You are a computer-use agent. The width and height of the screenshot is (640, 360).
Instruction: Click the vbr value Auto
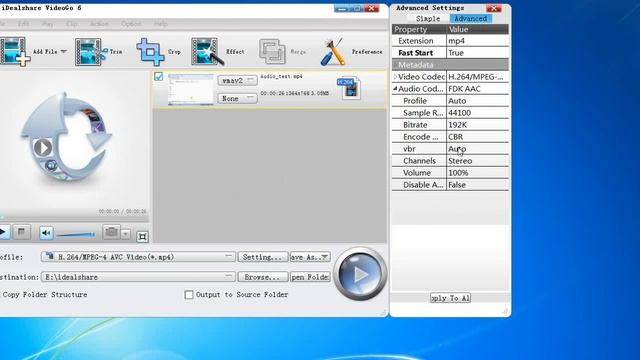click(x=478, y=149)
